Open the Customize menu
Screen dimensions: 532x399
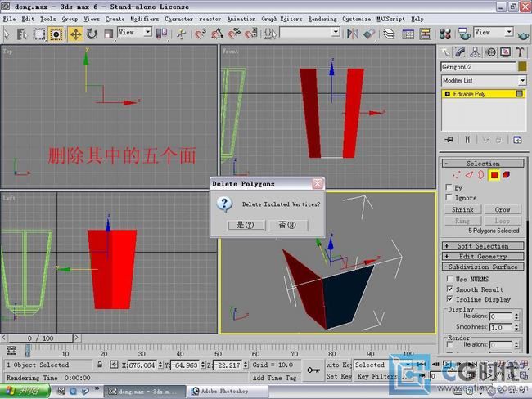(x=356, y=19)
